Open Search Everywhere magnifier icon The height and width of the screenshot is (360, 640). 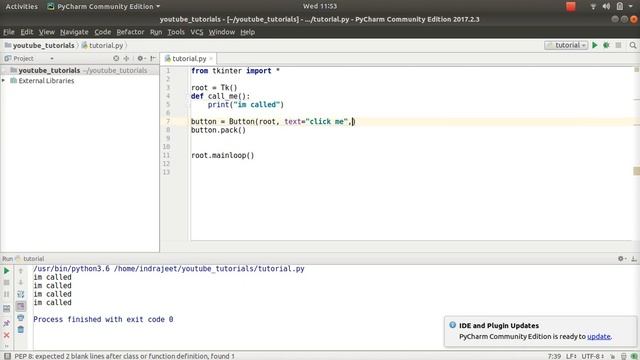[x=633, y=45]
